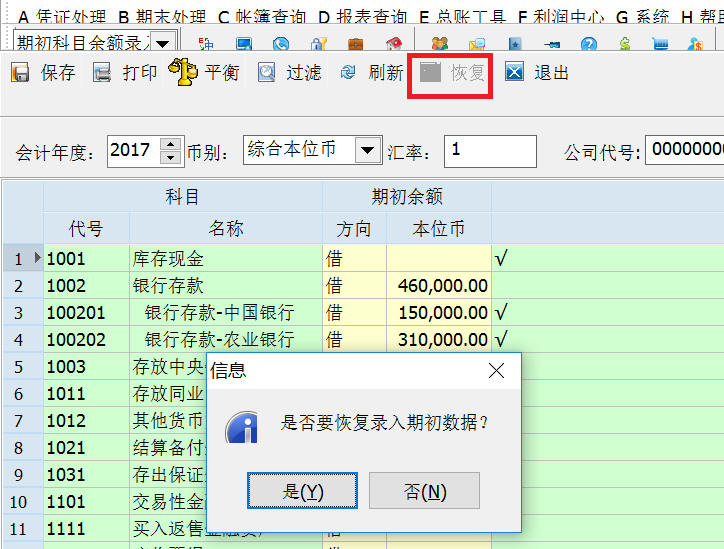
Task: Click the language translate icon in top toolbar
Action: click(x=206, y=44)
